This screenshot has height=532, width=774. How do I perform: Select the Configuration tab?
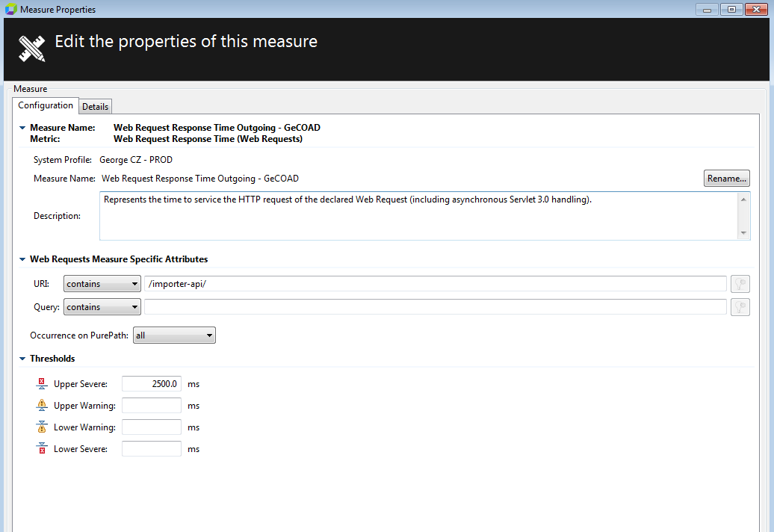click(x=45, y=105)
